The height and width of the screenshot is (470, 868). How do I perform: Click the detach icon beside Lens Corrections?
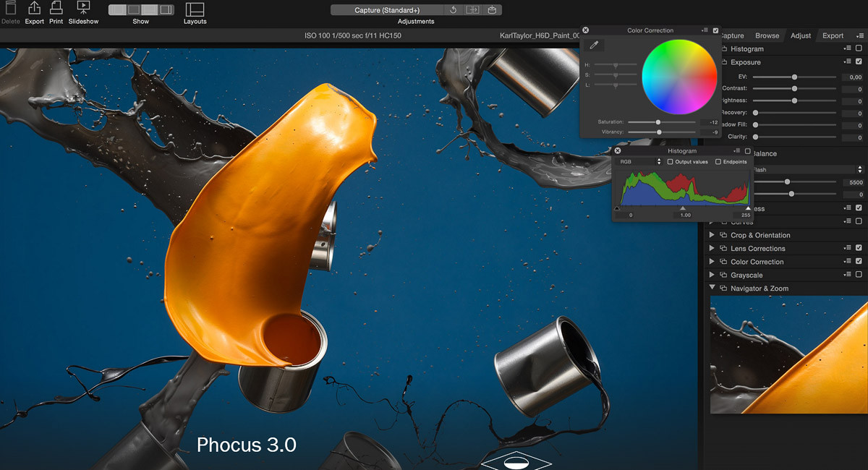[x=723, y=248]
